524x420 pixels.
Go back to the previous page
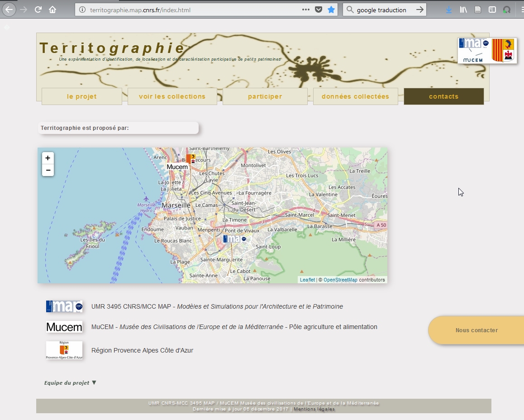pos(9,10)
